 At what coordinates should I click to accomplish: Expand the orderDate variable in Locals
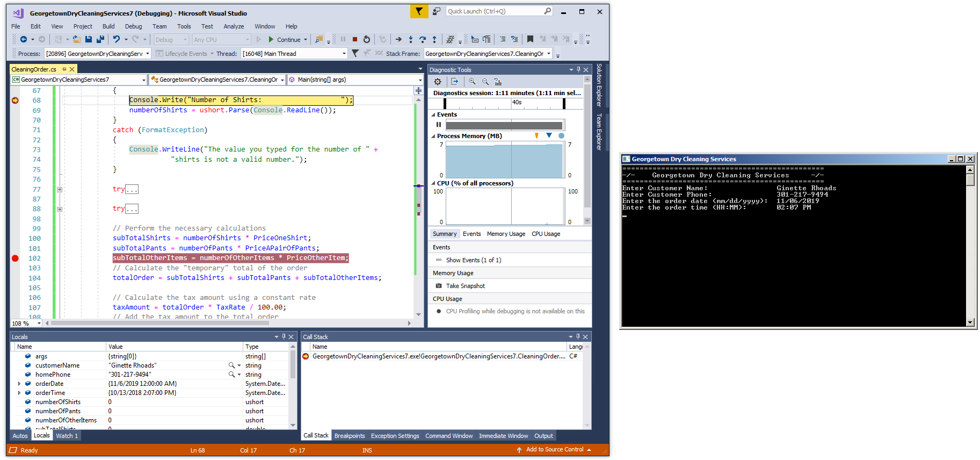tap(19, 384)
